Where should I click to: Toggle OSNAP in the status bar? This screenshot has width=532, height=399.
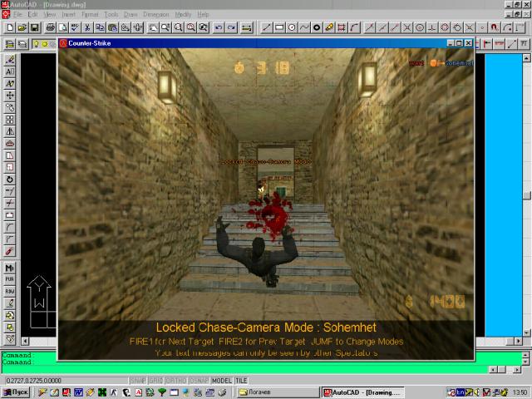(x=199, y=381)
